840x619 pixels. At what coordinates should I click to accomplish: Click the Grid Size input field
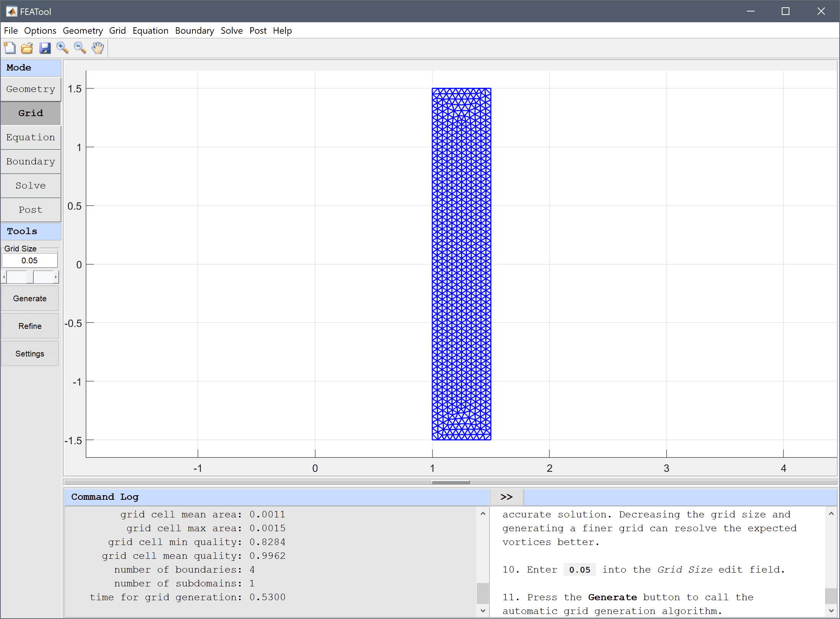coord(30,261)
